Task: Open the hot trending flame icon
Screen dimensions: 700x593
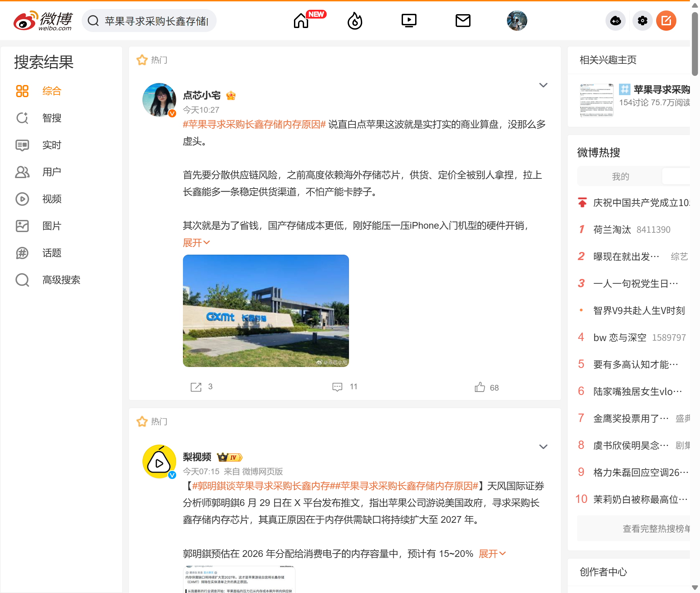Action: pyautogui.click(x=355, y=21)
